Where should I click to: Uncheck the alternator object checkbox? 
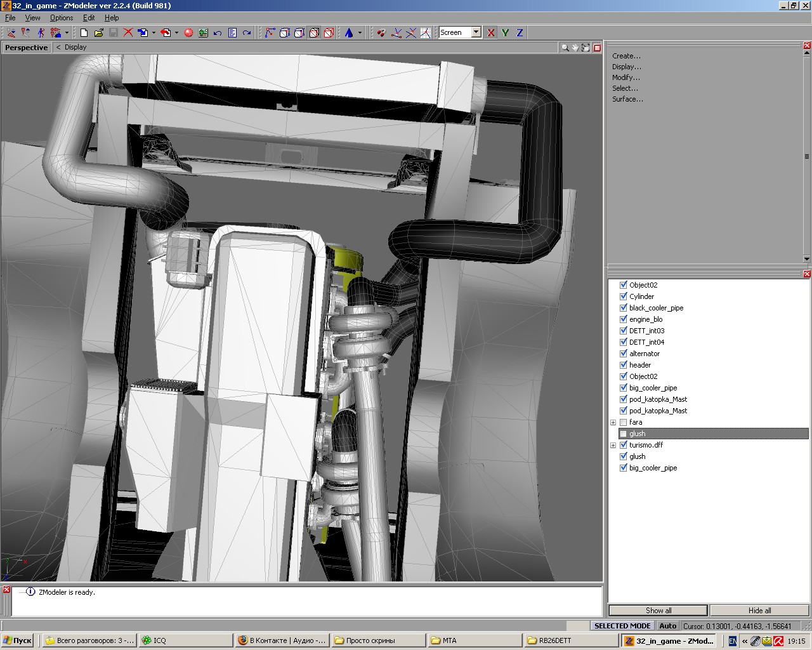click(x=623, y=354)
